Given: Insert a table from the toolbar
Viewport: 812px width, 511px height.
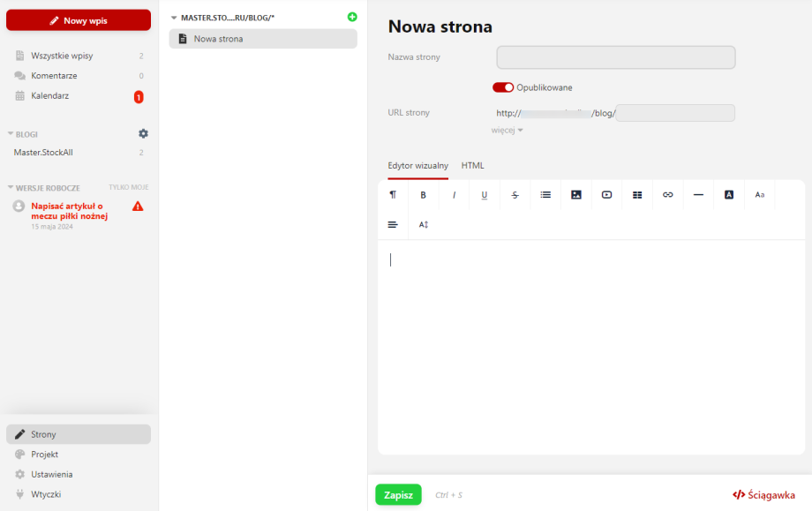Looking at the screenshot, I should (637, 195).
